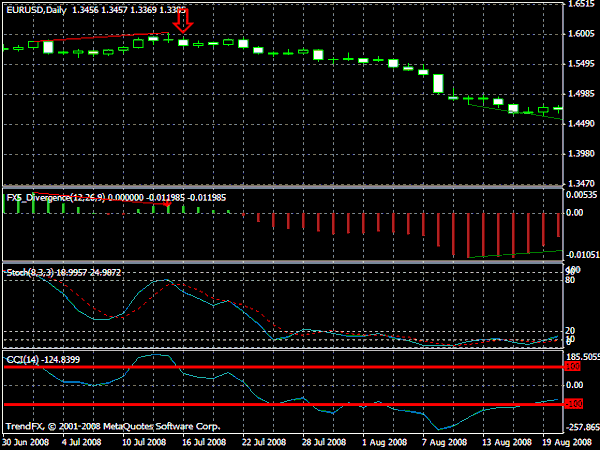The height and width of the screenshot is (450, 600).
Task: Select the lower red CCI -100 level line
Action: coord(284,404)
